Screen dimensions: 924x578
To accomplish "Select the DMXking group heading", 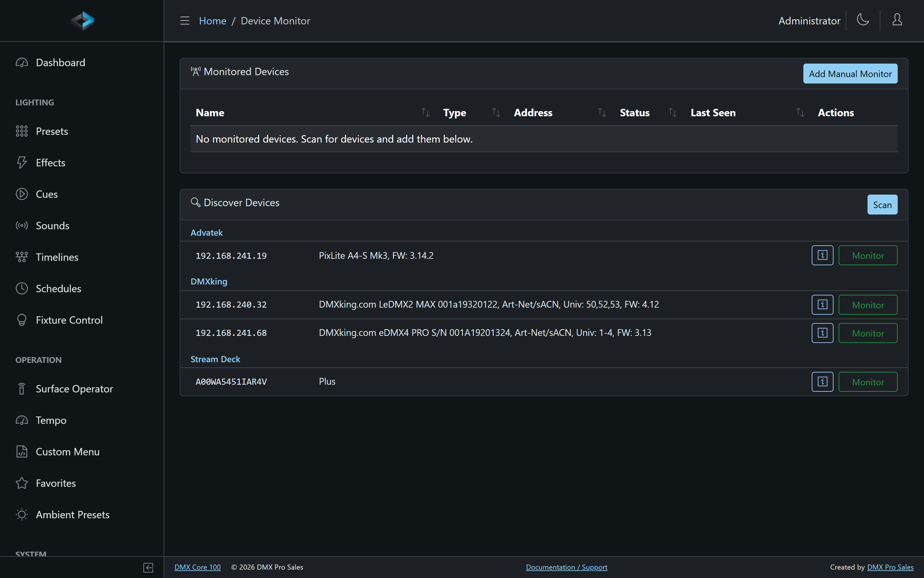I will pos(209,281).
